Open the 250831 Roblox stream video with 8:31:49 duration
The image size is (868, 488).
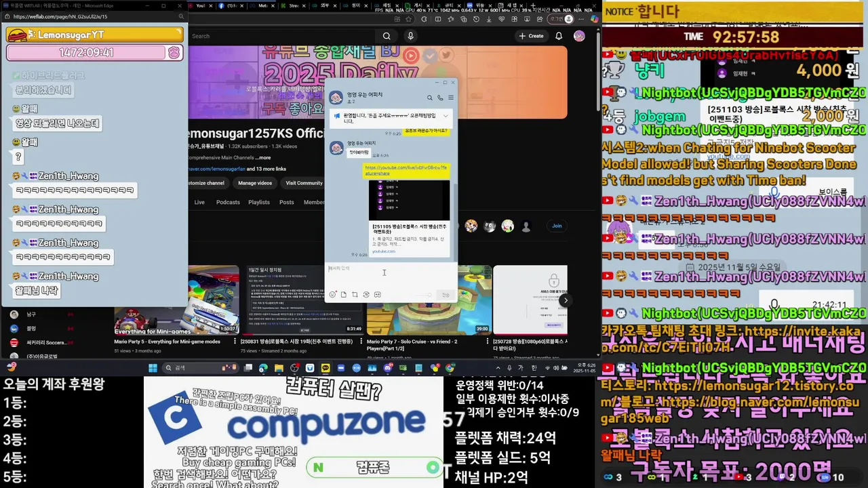click(302, 300)
